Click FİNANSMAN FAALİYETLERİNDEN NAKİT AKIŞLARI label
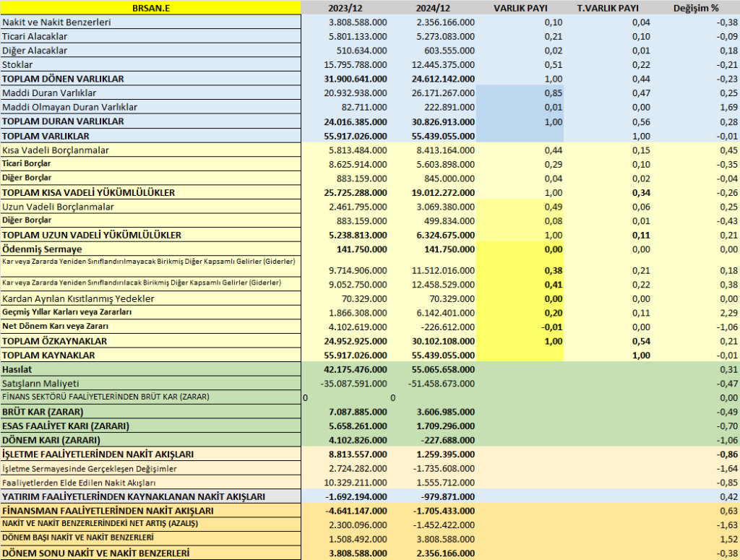Viewport: 740px width, 560px height. click(150, 511)
